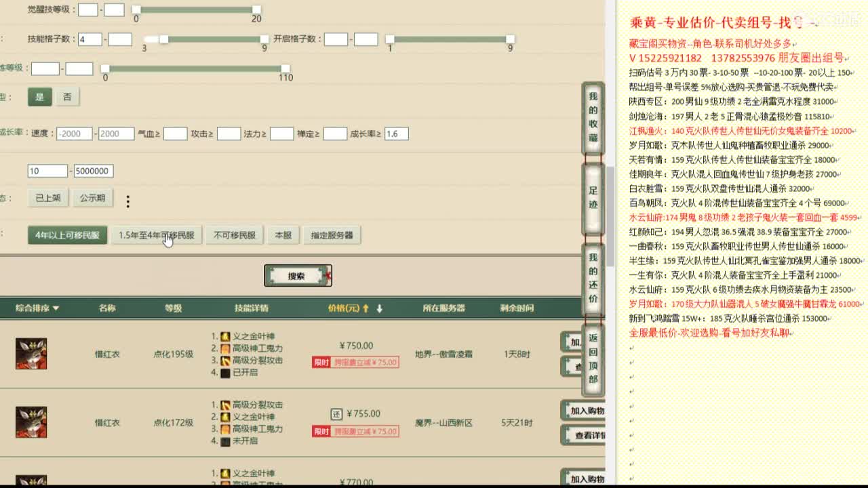Click left handle of 觉醒技等级 slider at 0
Screen dimensions: 868x488
136,9
